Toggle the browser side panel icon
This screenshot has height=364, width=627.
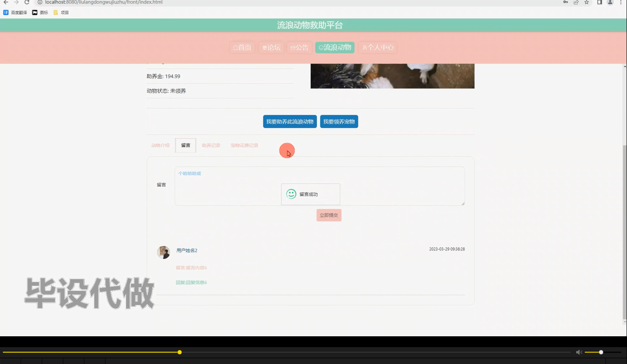(x=599, y=2)
